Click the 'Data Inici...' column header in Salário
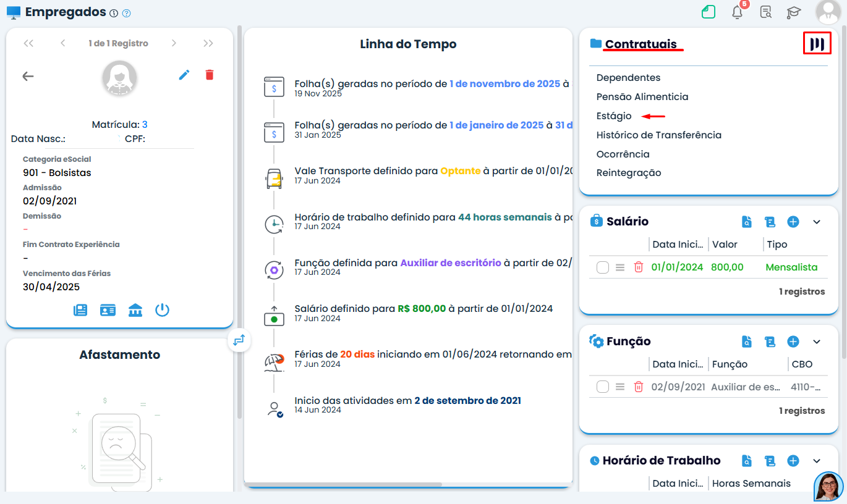847x504 pixels. 678,245
